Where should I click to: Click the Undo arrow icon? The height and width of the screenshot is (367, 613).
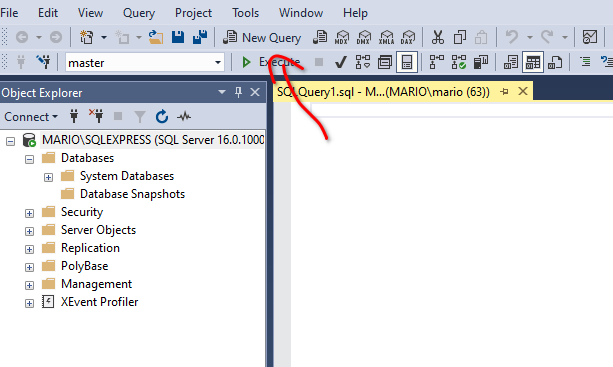[512, 38]
